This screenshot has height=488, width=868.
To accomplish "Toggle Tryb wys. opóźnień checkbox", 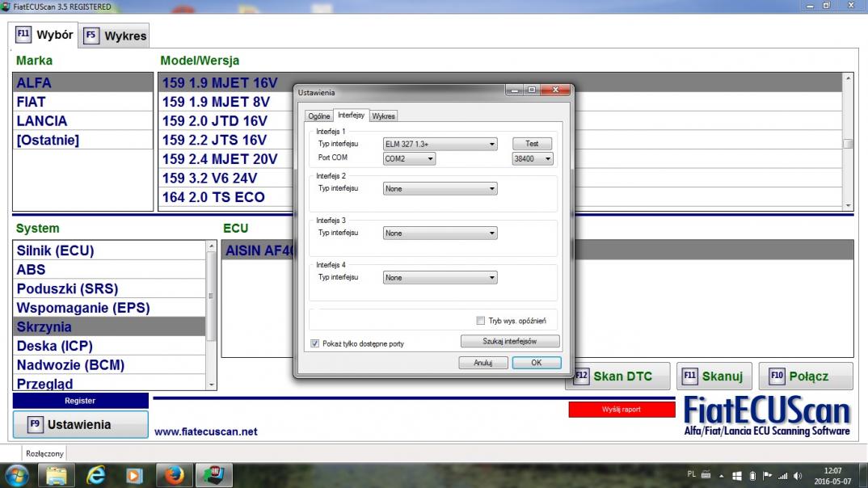I will tap(481, 321).
